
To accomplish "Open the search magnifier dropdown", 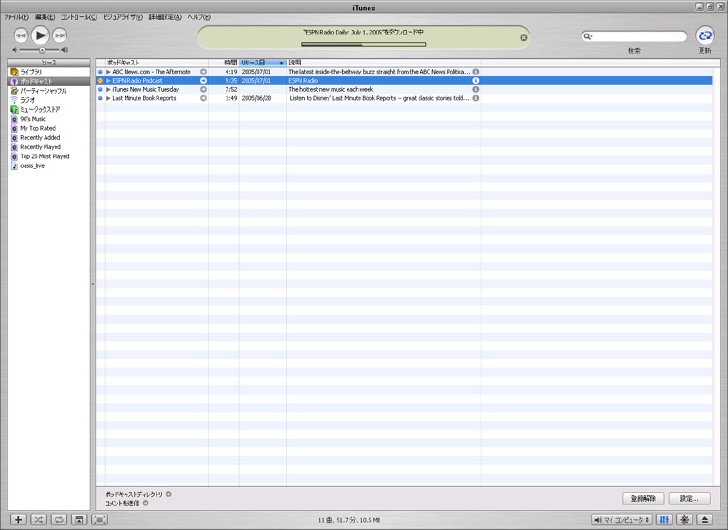I will point(588,36).
